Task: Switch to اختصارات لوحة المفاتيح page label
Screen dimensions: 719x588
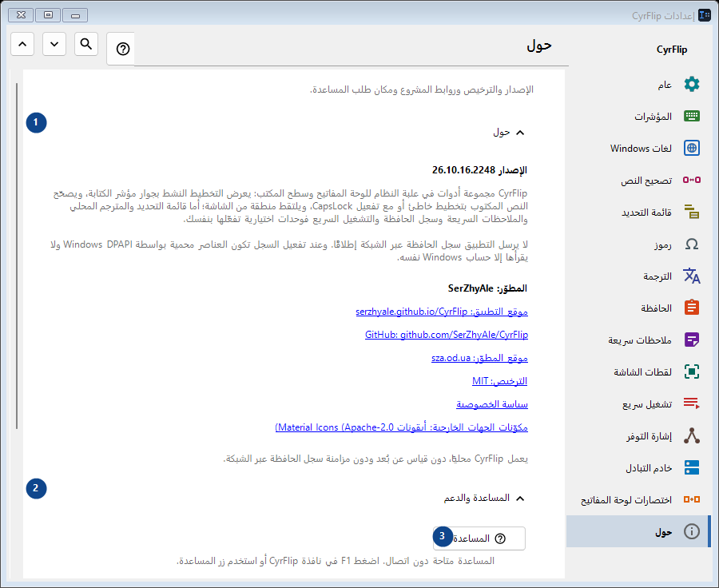Action: tap(626, 500)
